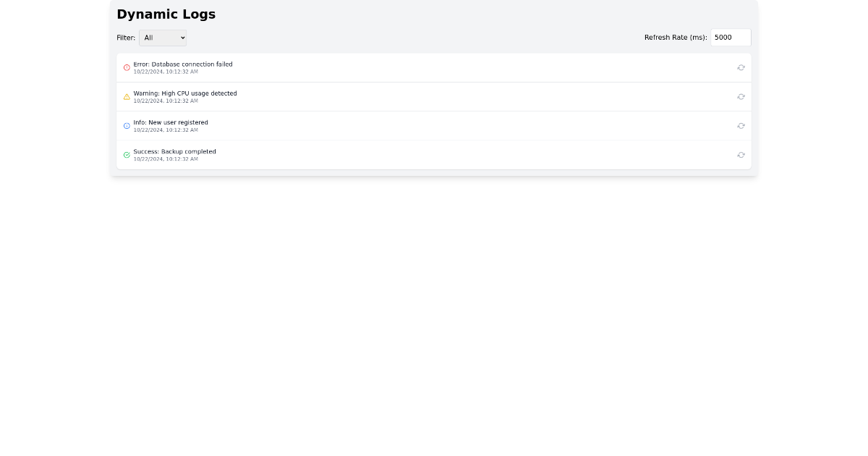Screen dimensions: 868x456
Task: Click the red error icon beside database message
Action: tap(127, 67)
